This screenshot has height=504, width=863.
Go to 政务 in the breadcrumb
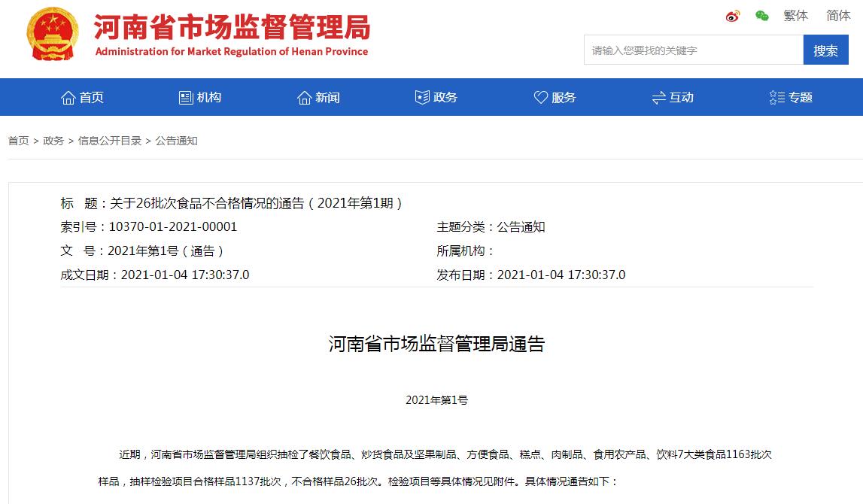(x=53, y=141)
